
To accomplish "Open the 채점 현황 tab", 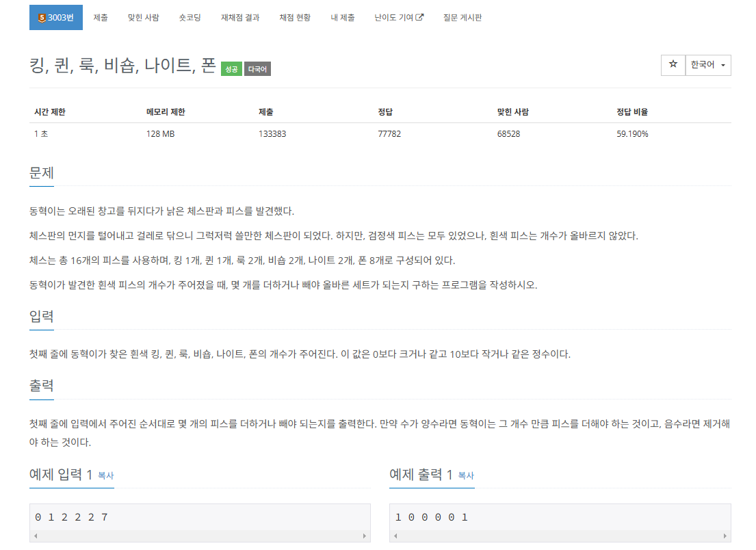I will click(295, 17).
